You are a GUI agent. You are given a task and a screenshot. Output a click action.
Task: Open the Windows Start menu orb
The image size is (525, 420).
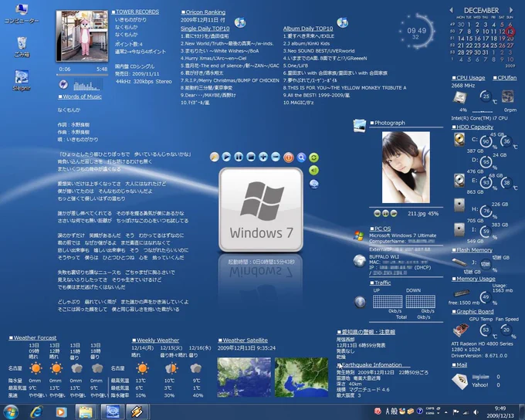(x=11, y=412)
